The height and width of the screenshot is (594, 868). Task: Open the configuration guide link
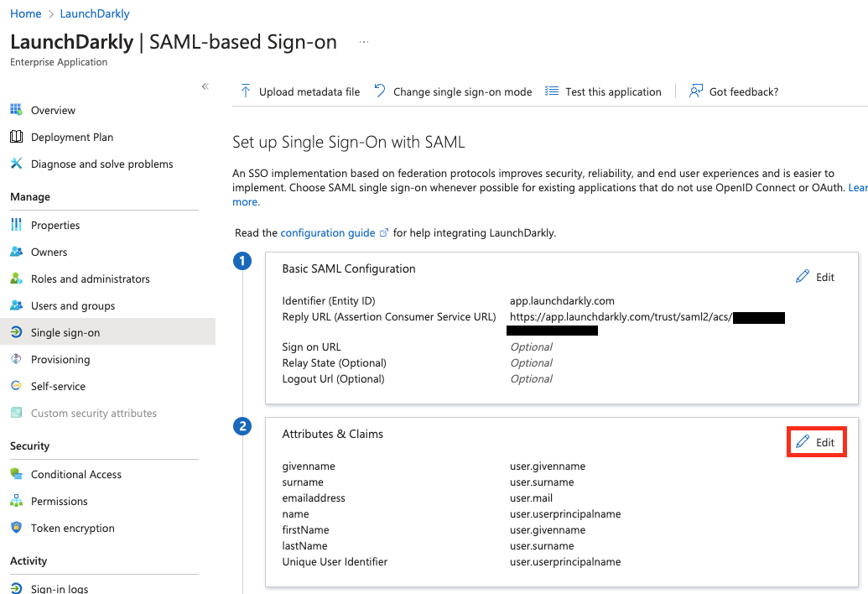click(x=327, y=232)
